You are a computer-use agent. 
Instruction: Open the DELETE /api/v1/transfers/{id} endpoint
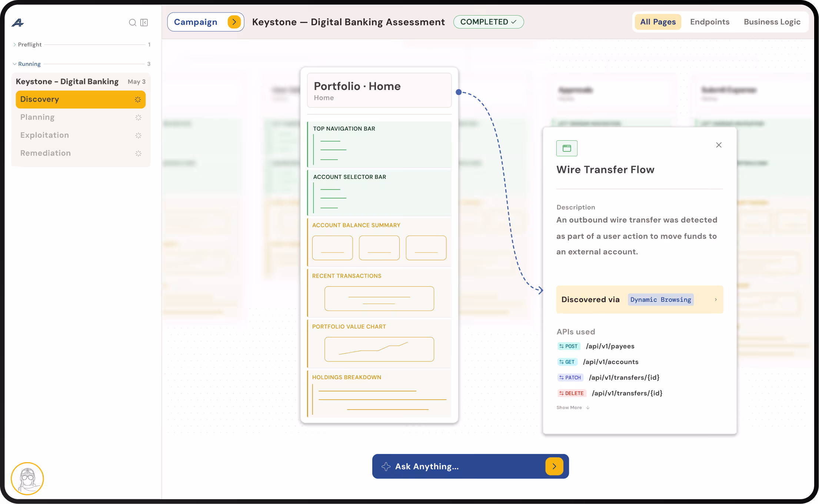627,393
